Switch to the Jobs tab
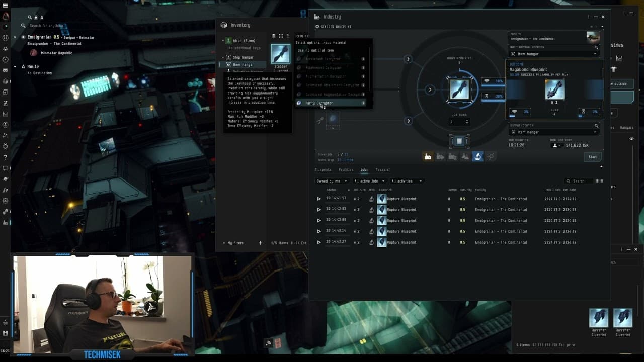This screenshot has width=644, height=362. (x=364, y=169)
